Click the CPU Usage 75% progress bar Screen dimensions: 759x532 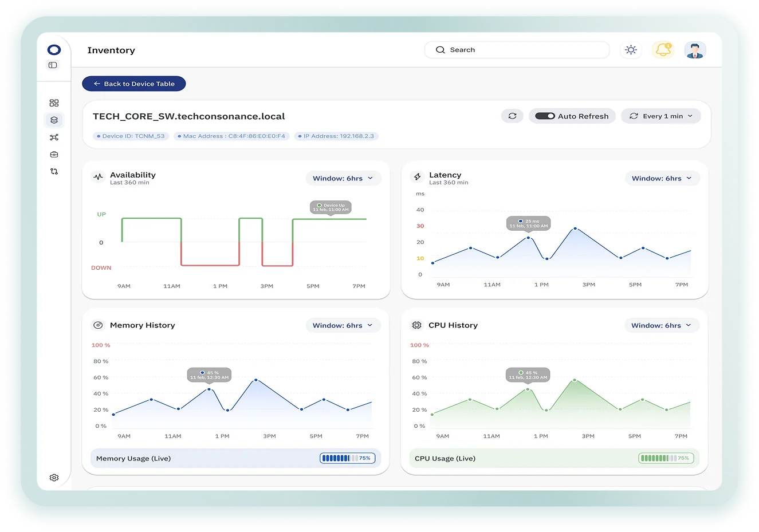click(666, 458)
